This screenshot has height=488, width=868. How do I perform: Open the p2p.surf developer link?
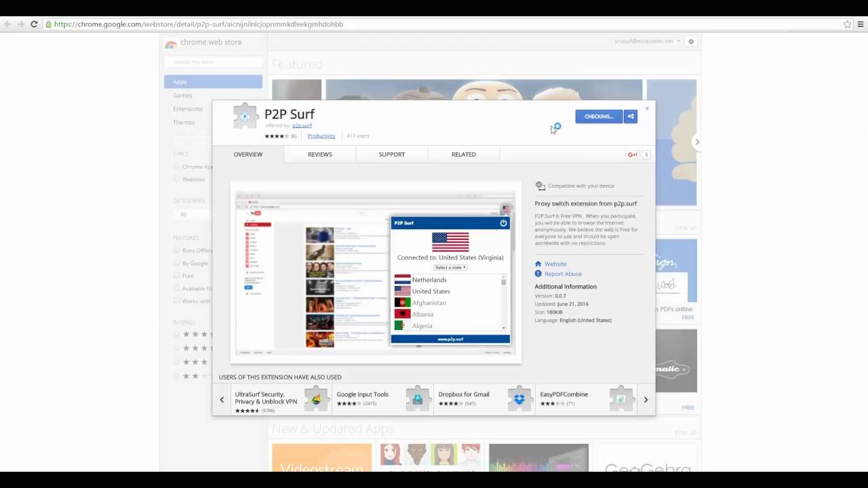click(302, 125)
